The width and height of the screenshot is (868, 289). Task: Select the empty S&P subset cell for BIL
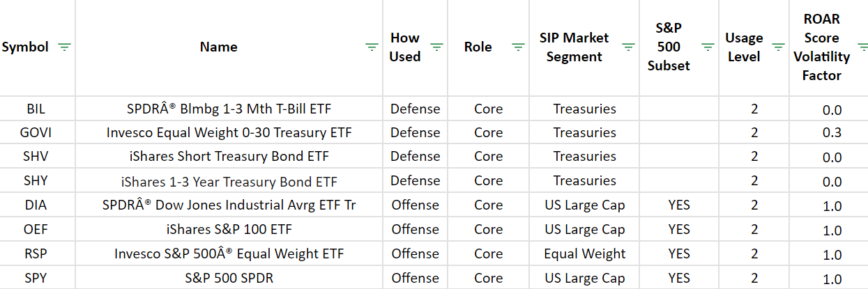tap(679, 109)
